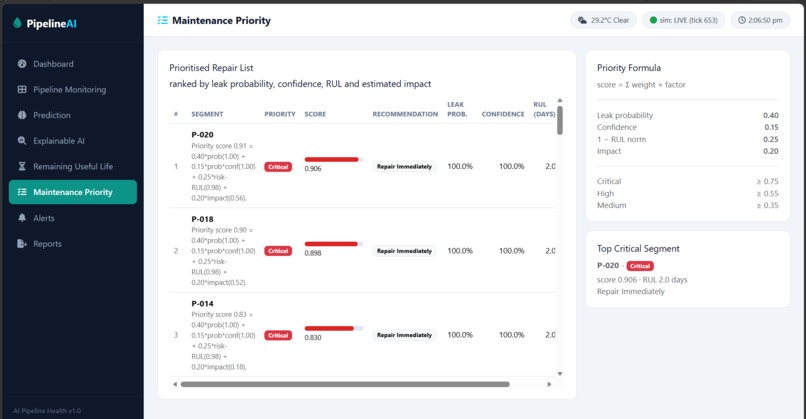806x419 pixels.
Task: Click the green live status dot
Action: point(653,20)
